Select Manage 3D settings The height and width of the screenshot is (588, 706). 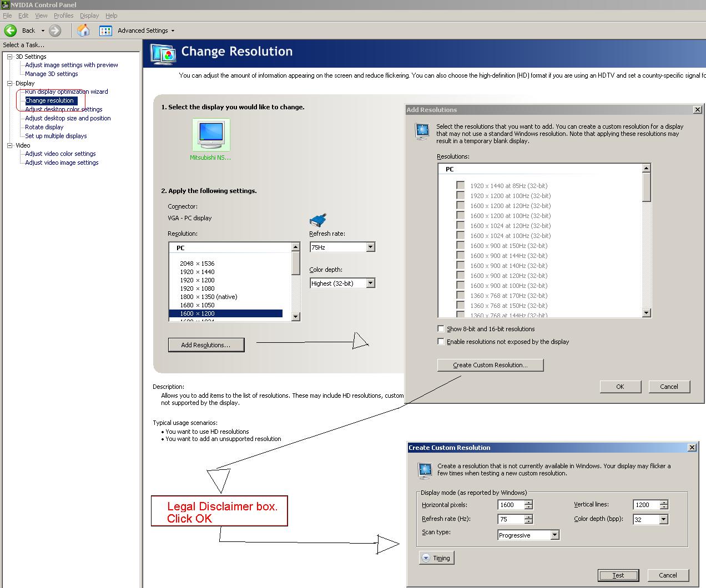52,74
